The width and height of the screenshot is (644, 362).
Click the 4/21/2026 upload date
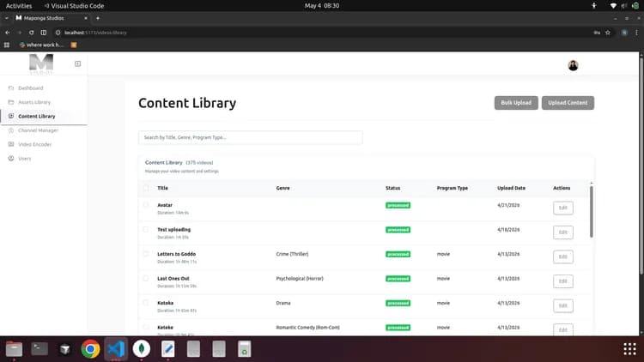click(508, 205)
